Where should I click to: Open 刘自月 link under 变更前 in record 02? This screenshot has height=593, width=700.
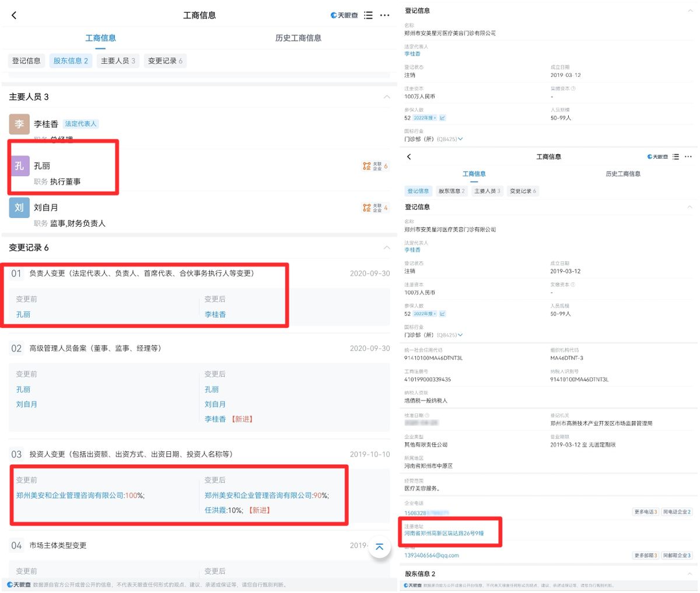[27, 404]
